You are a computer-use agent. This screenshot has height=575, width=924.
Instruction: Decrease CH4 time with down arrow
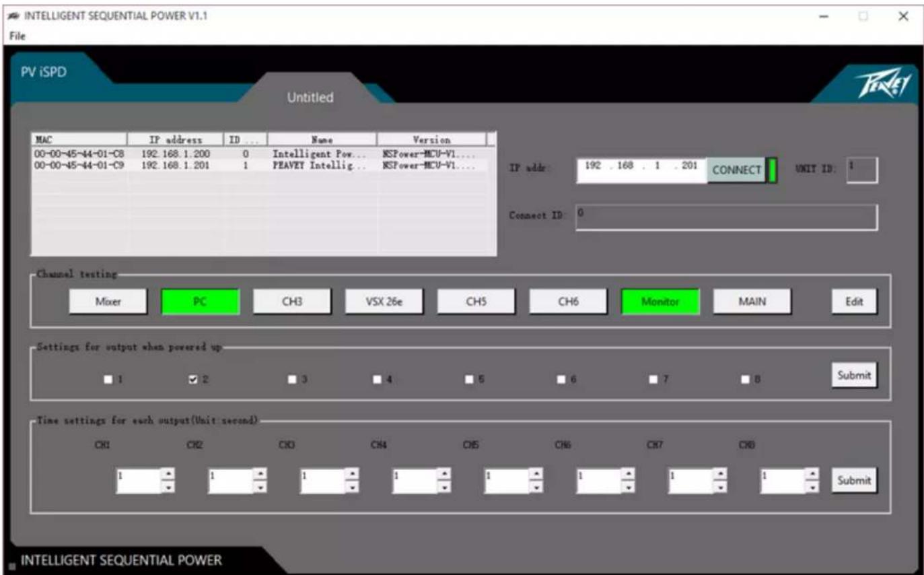point(445,487)
